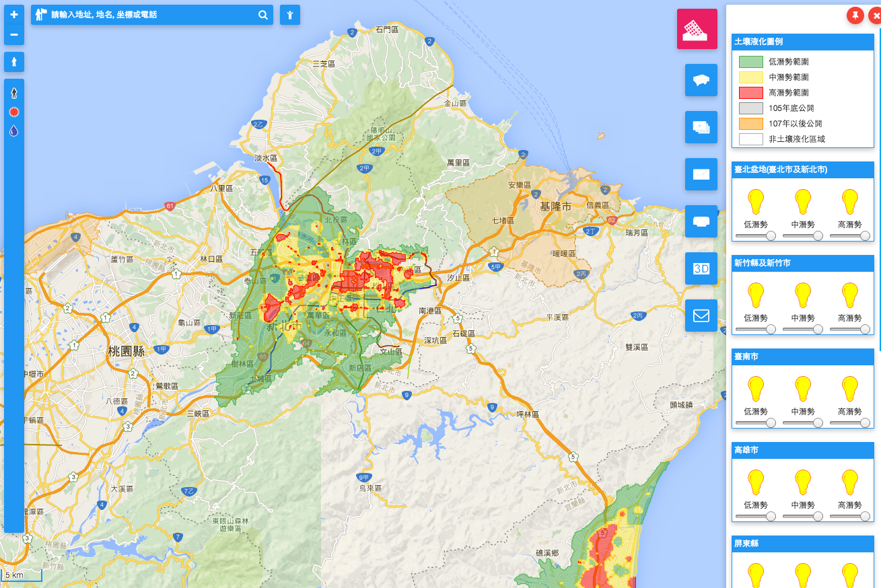Open the envelope mail button
This screenshot has height=588, width=881.
point(701,316)
